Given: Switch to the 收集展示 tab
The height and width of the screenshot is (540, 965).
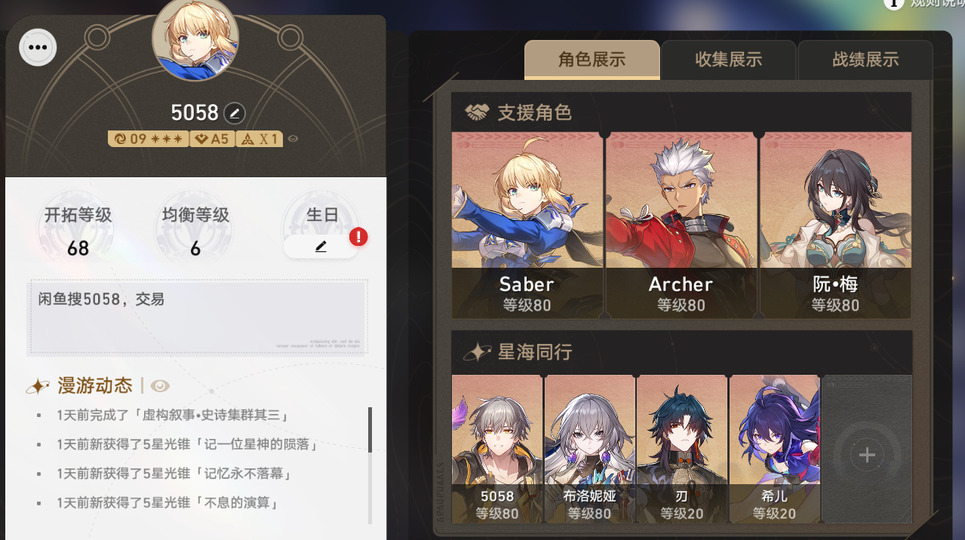Looking at the screenshot, I should (728, 60).
